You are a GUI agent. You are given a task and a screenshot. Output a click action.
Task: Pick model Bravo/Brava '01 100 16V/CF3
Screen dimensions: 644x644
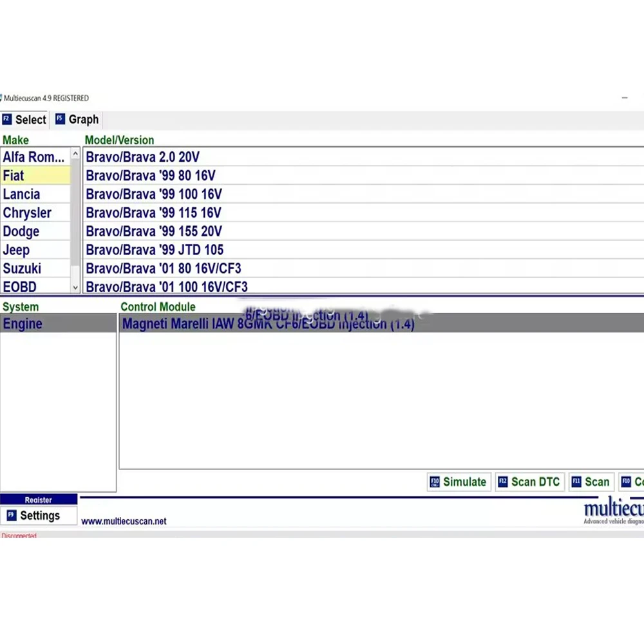[363, 286]
